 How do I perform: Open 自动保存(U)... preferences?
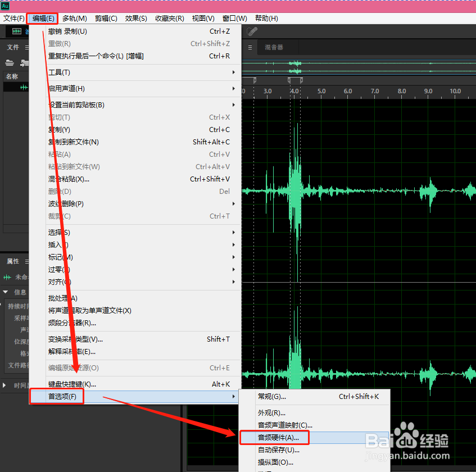(x=315, y=450)
